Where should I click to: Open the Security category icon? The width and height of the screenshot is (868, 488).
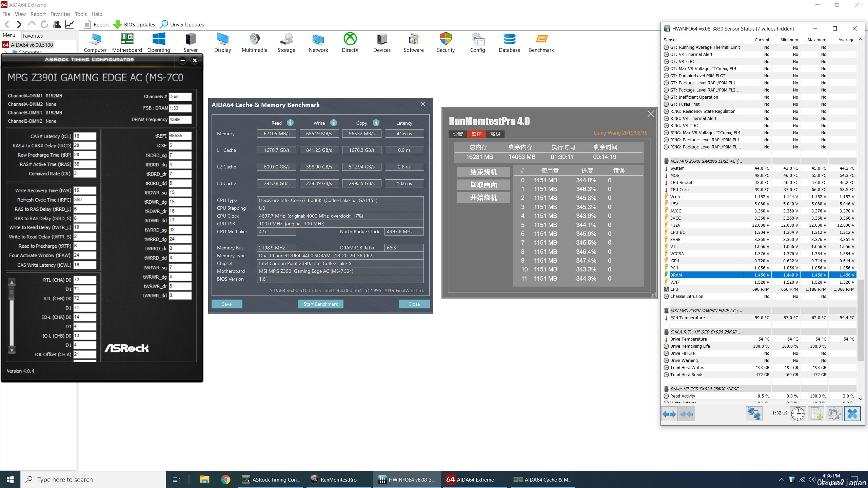(446, 42)
